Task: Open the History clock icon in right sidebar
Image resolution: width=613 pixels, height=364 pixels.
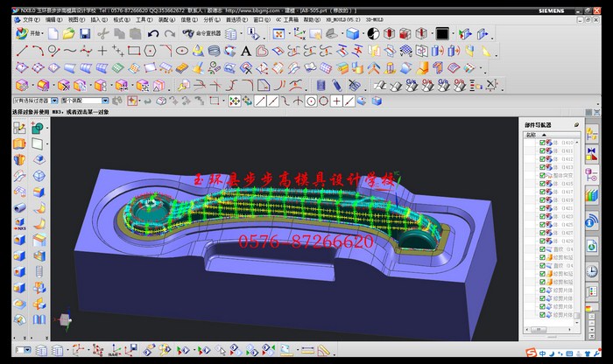Action: [593, 270]
